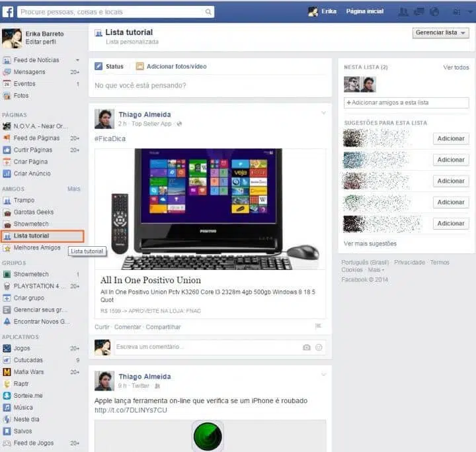Screen dimensions: 476x452
Task: Open options chevron on first Thiago Almeida post
Action: coord(323,113)
